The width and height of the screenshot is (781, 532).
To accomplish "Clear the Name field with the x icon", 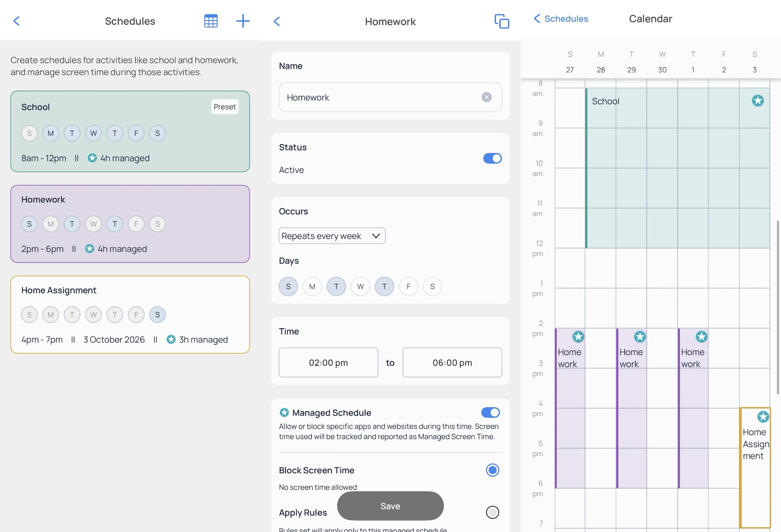I will click(487, 97).
